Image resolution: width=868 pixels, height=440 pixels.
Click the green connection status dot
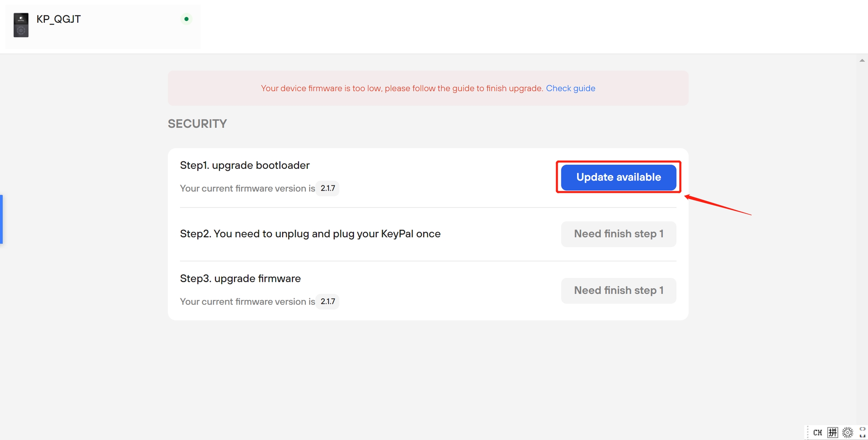coord(186,19)
